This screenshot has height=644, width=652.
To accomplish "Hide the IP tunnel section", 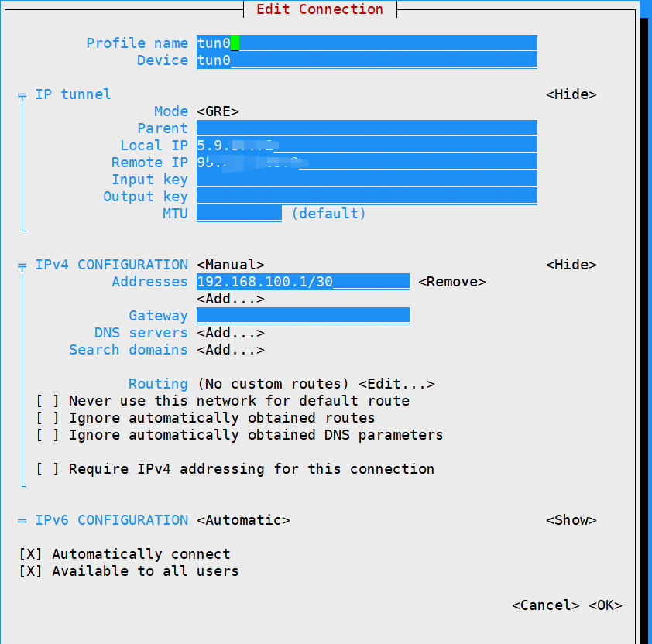I will 571,94.
